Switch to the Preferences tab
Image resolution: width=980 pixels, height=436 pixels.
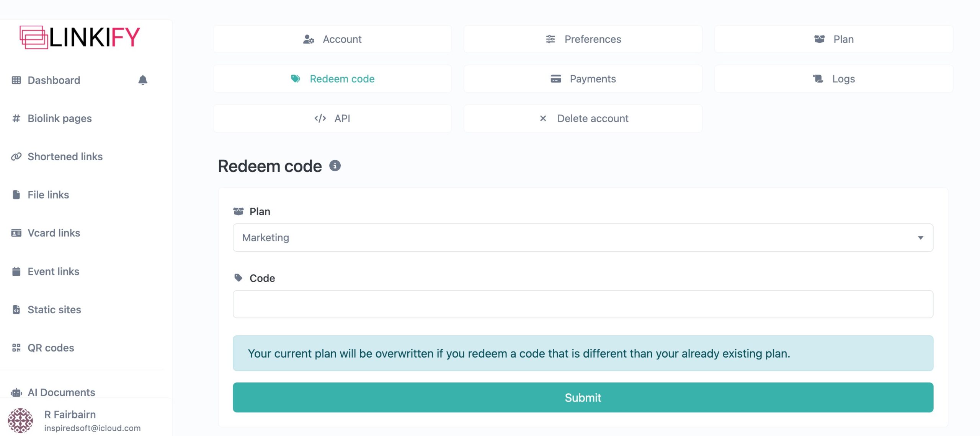pyautogui.click(x=583, y=39)
